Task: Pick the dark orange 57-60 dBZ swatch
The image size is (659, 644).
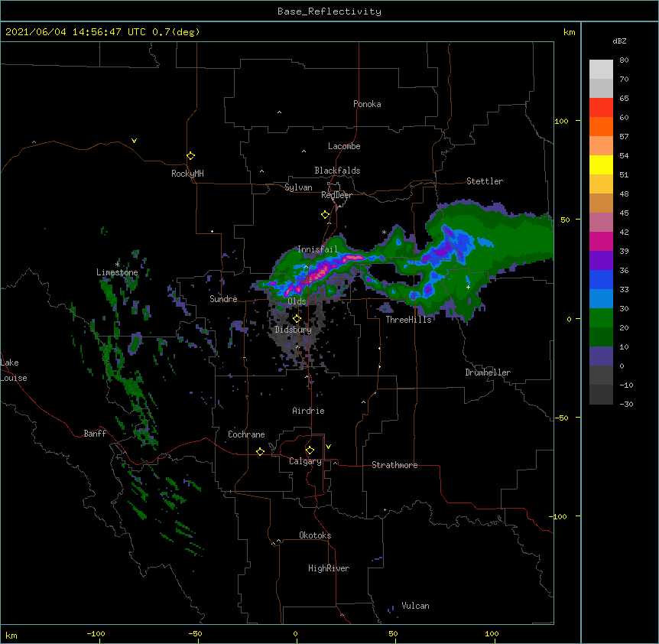Action: coord(601,126)
